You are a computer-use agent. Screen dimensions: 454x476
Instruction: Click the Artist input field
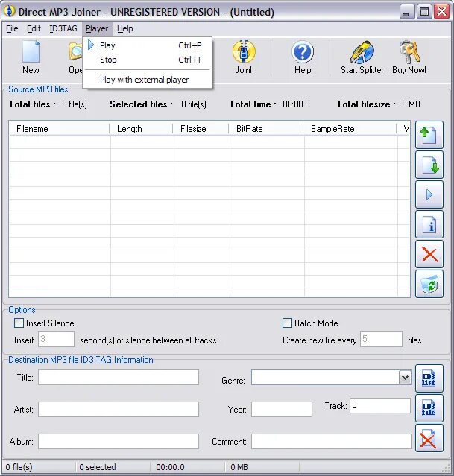[119, 410]
